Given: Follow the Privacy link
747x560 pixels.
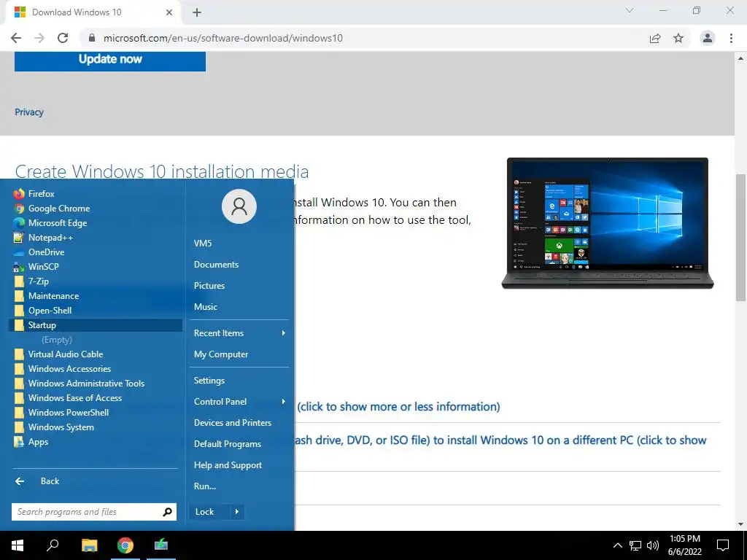Looking at the screenshot, I should click(29, 112).
